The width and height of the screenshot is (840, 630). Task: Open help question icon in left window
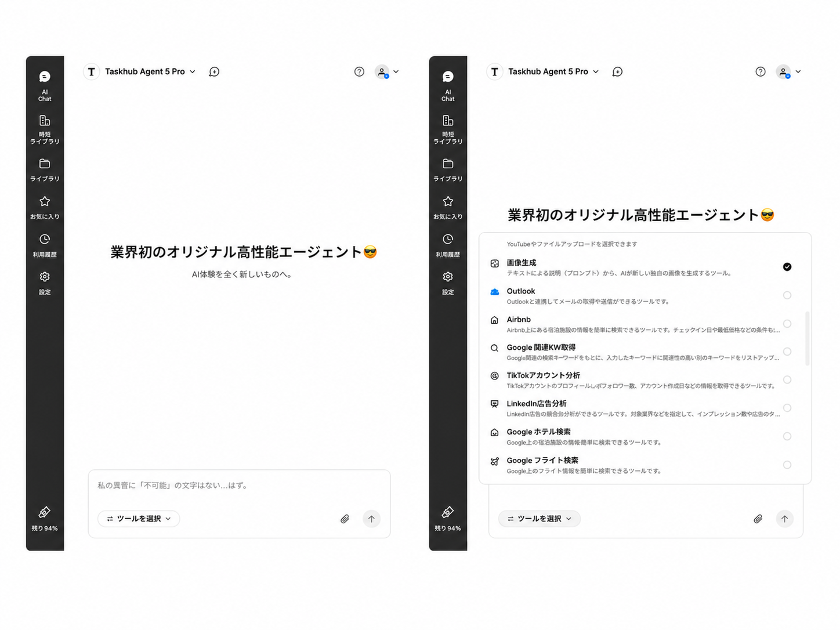[x=359, y=72]
